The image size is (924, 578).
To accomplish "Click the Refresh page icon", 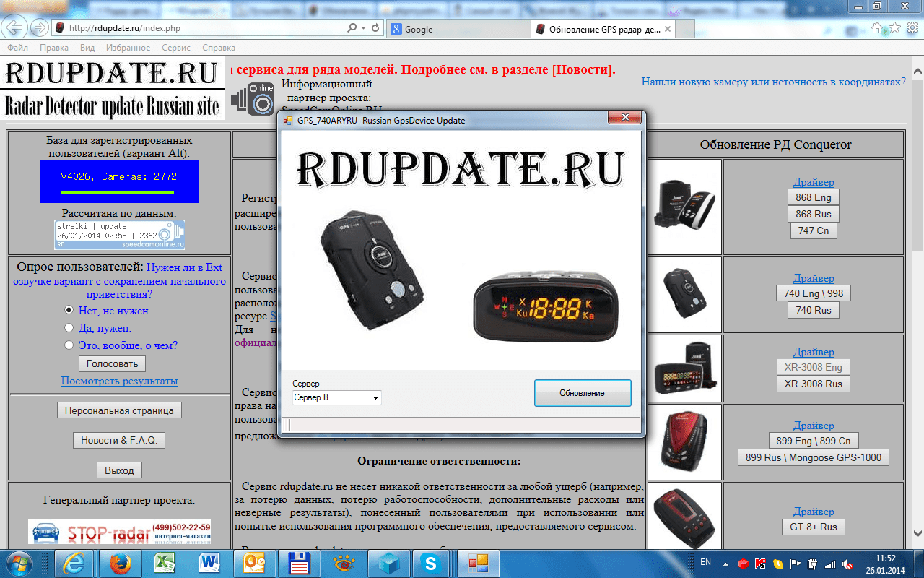I will click(375, 28).
